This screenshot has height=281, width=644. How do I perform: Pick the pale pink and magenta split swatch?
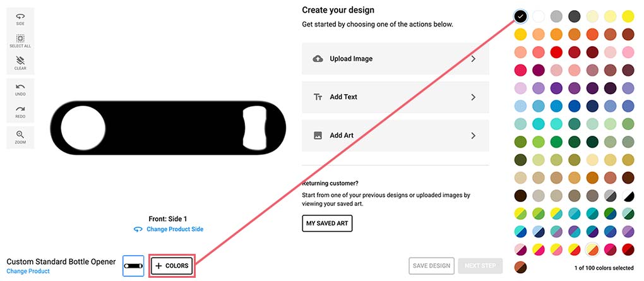pyautogui.click(x=520, y=249)
